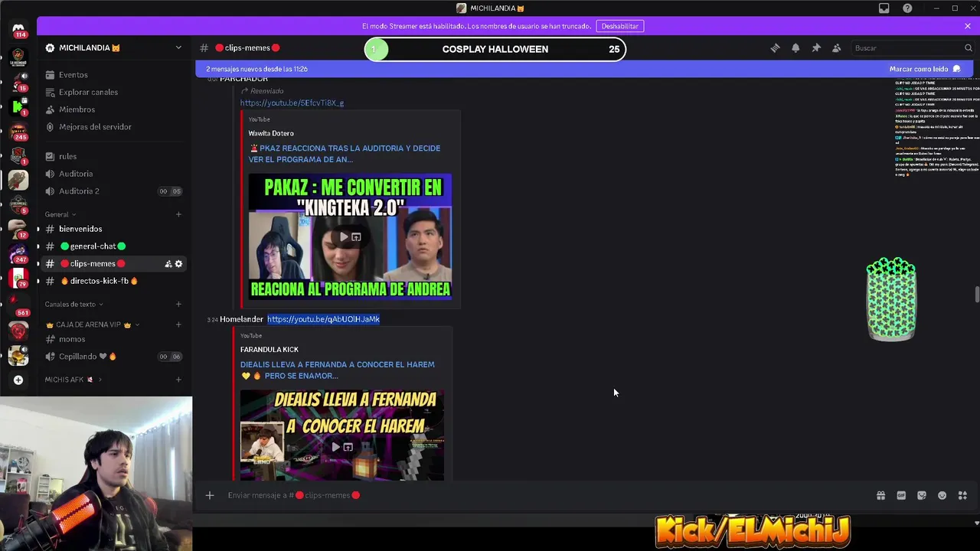The height and width of the screenshot is (551, 980).
Task: Open gift icon in message bar
Action: click(880, 495)
